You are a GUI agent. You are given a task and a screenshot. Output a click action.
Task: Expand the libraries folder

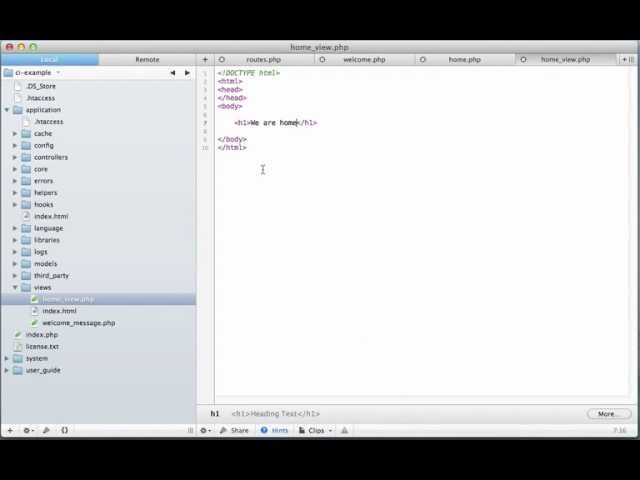(x=15, y=240)
